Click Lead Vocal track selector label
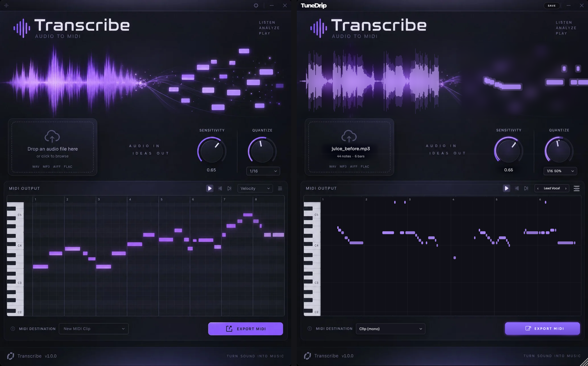This screenshot has height=366, width=588. (552, 188)
